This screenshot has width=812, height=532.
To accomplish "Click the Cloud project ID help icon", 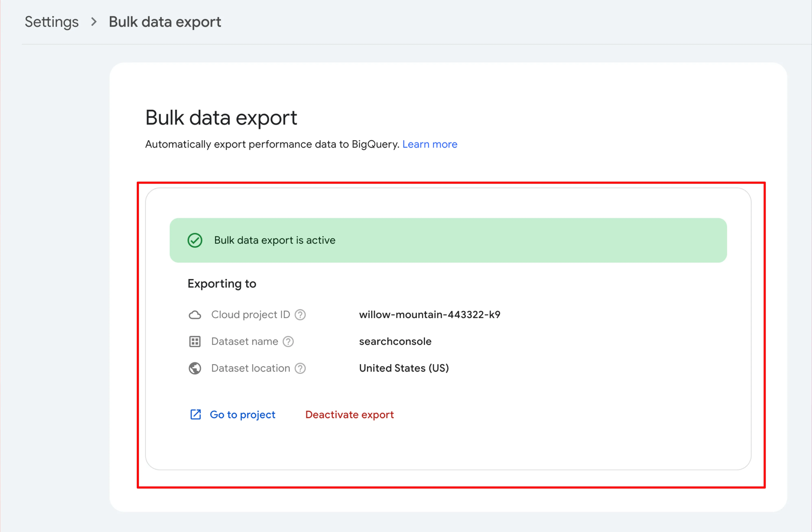I will (x=300, y=315).
